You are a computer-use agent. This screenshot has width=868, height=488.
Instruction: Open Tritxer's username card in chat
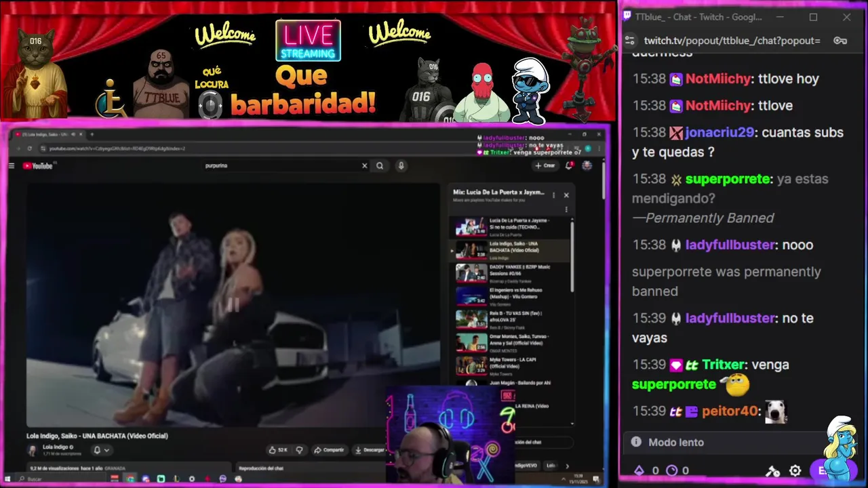pos(723,365)
